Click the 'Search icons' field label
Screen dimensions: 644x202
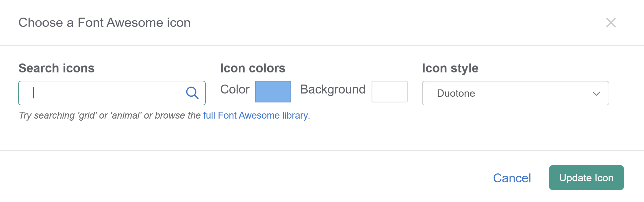coord(56,68)
